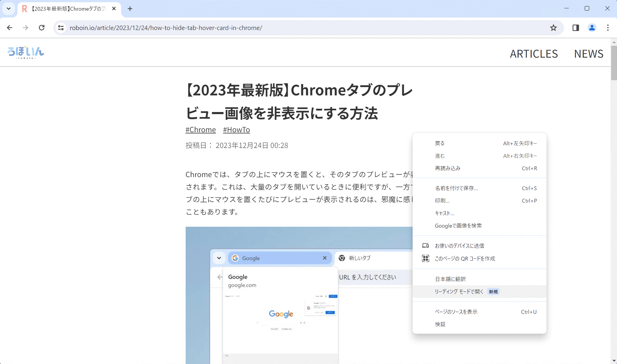Open the ARTICLES navigation link
This screenshot has width=617, height=364.
point(534,54)
